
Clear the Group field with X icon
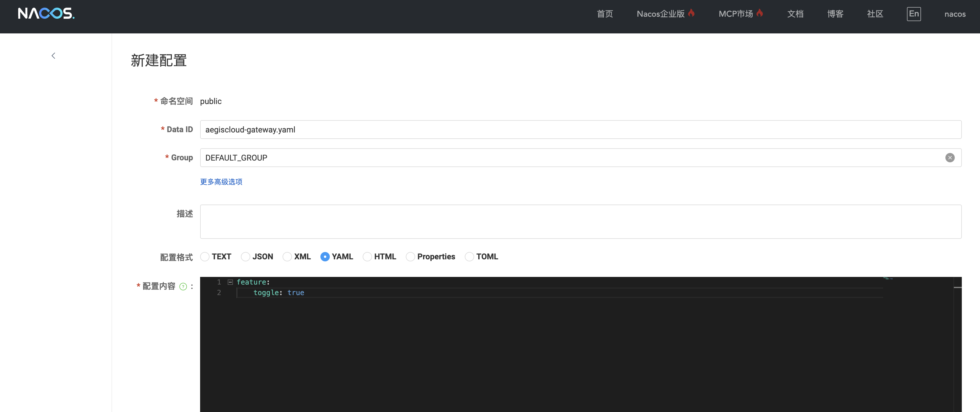click(x=949, y=158)
